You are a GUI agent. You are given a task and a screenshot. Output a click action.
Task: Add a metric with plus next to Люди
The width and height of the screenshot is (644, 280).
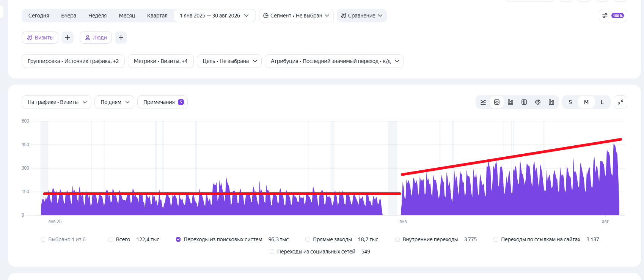(121, 38)
